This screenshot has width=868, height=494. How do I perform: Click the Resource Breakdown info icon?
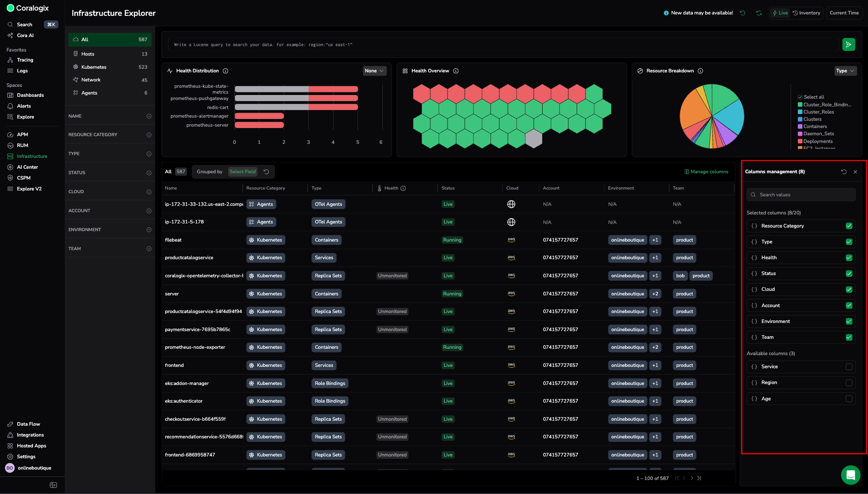click(700, 71)
